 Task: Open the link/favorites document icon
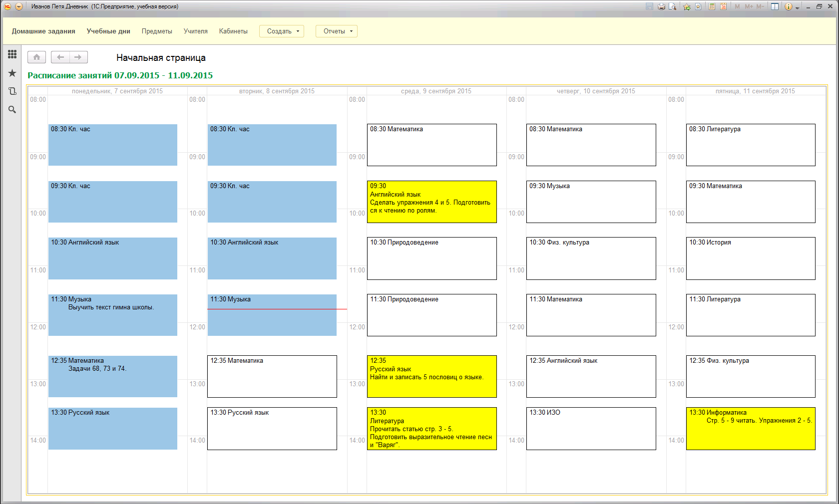coord(698,6)
